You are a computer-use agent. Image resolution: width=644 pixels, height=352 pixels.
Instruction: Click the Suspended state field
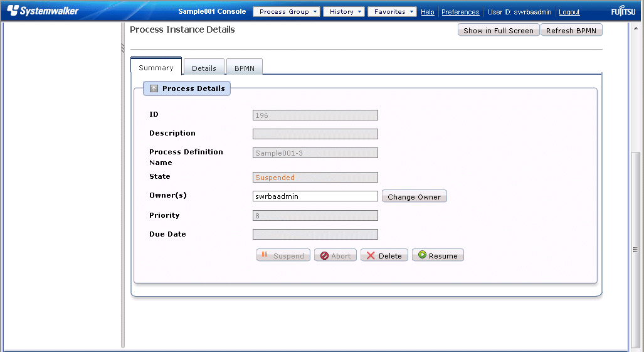(x=315, y=177)
